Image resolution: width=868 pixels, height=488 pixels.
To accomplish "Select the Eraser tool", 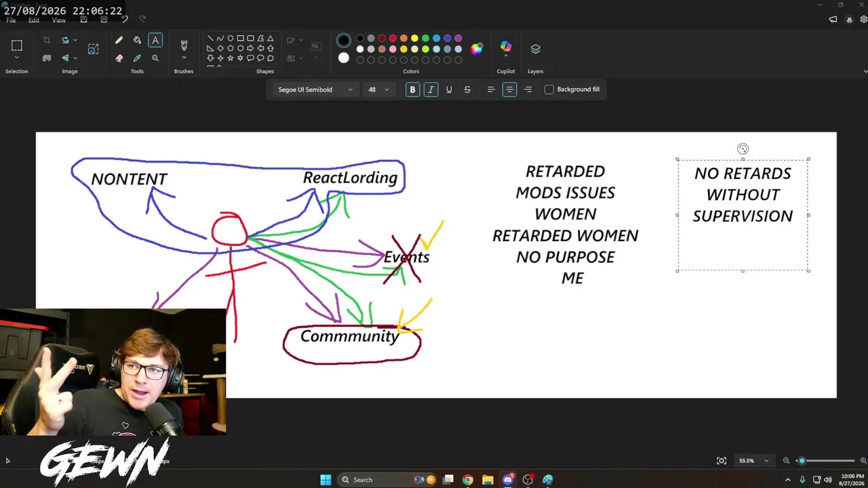I will click(x=119, y=58).
